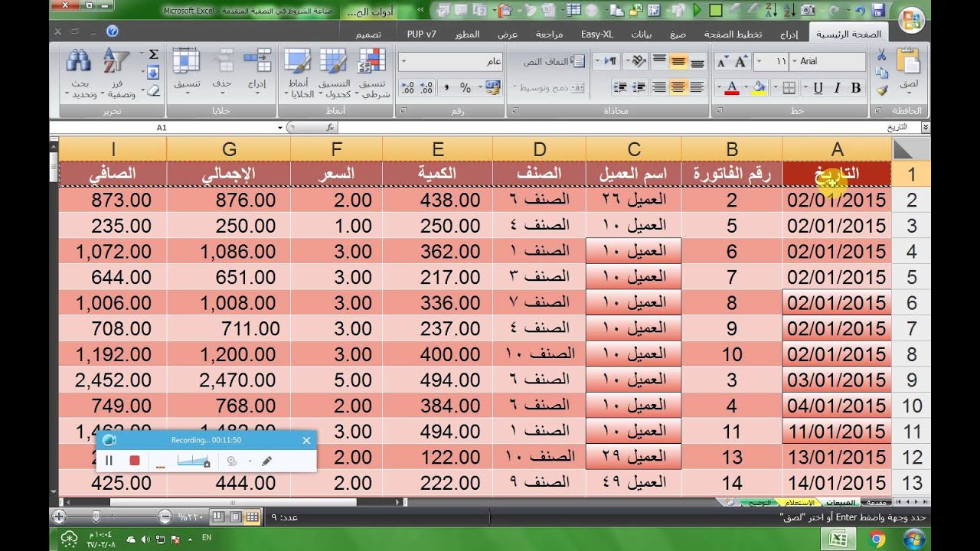The height and width of the screenshot is (551, 980).
Task: Click Zoom In plus button
Action: (x=60, y=517)
